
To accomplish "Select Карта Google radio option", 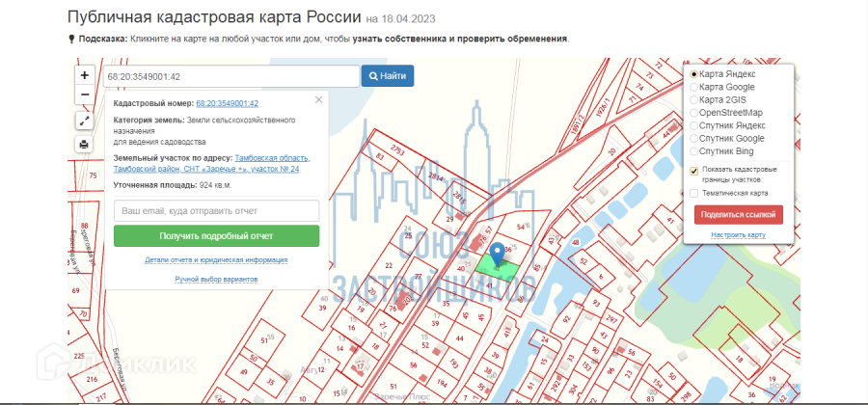I will (x=693, y=87).
